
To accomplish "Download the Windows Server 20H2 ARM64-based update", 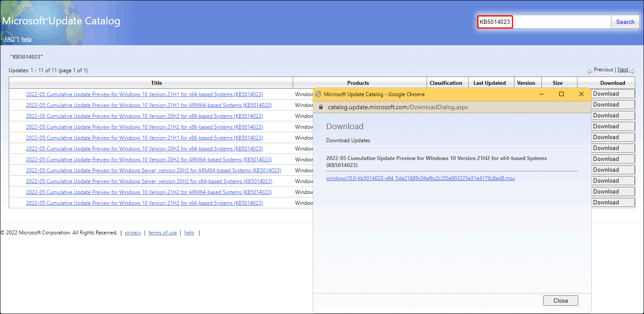I will pyautogui.click(x=613, y=170).
